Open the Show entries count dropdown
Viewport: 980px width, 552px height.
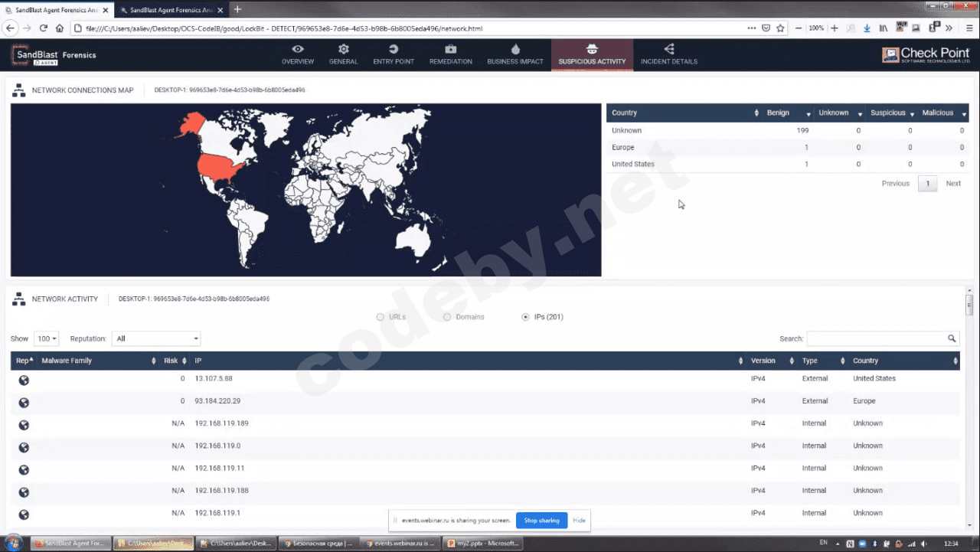[47, 338]
